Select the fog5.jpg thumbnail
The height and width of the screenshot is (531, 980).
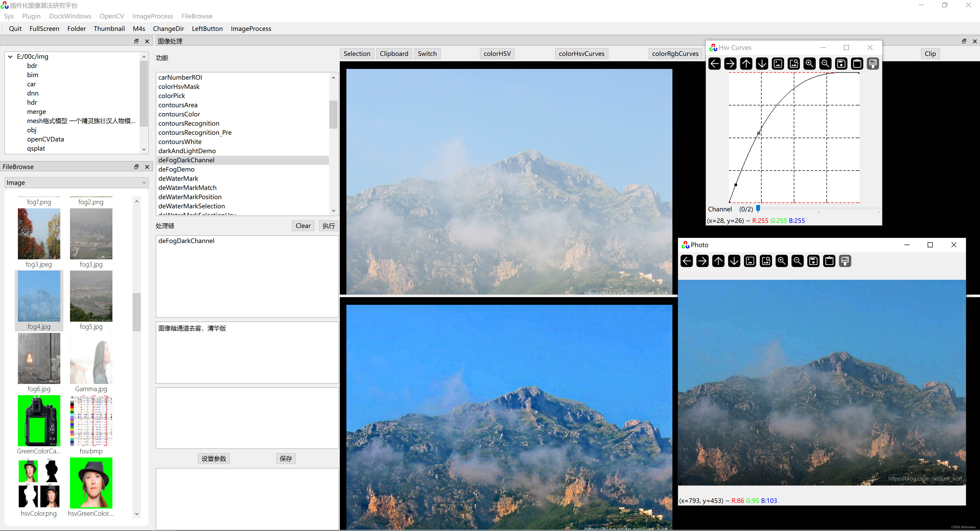91,296
